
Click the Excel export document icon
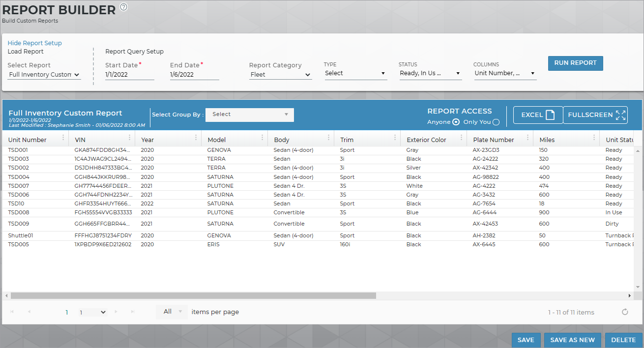(x=550, y=115)
